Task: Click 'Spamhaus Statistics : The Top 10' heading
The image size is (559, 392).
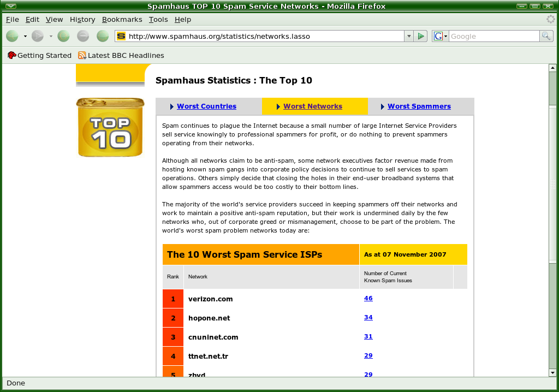Action: [234, 80]
